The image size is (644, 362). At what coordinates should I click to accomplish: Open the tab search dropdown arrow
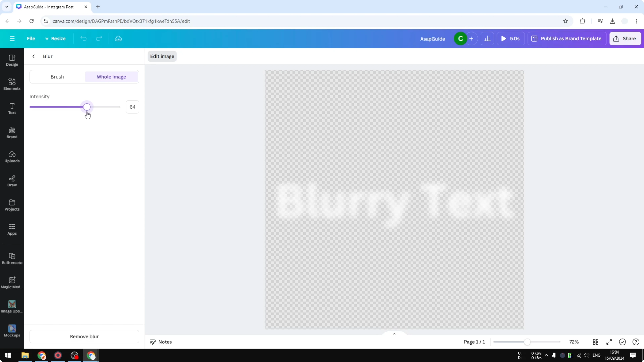coord(7,7)
